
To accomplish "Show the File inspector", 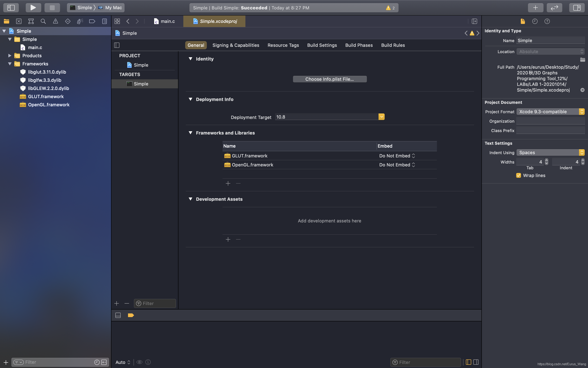I will (523, 21).
